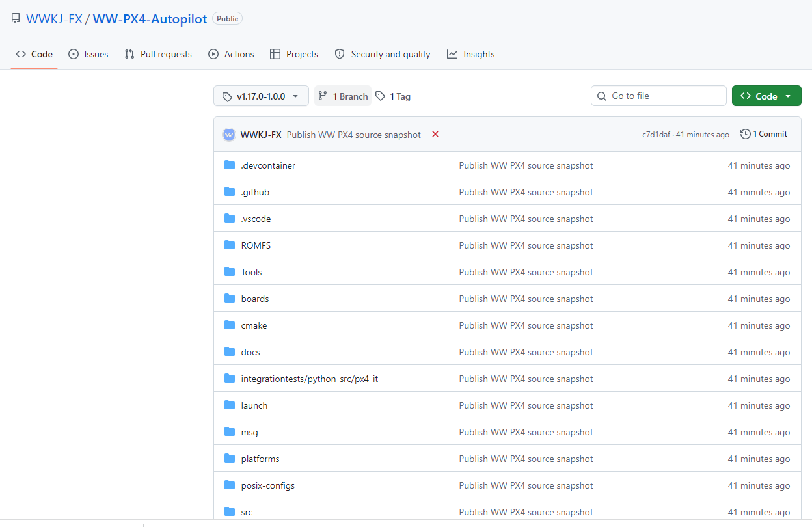Open the src folder
The height and width of the screenshot is (527, 812).
coord(247,512)
